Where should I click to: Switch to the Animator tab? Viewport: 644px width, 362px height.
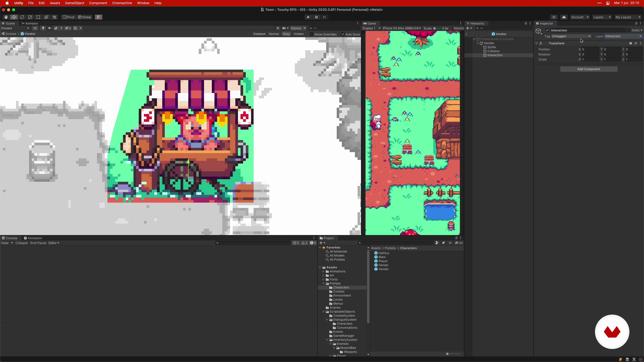(x=30, y=23)
